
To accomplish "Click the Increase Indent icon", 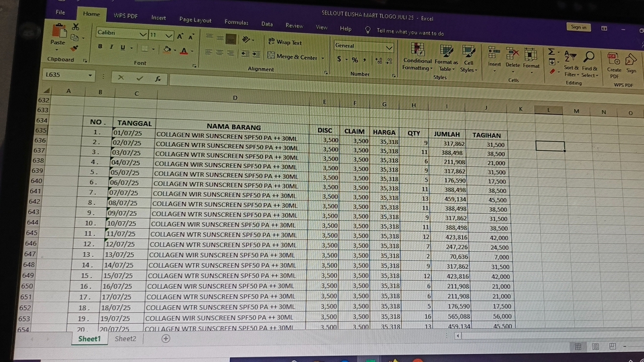I will [256, 54].
